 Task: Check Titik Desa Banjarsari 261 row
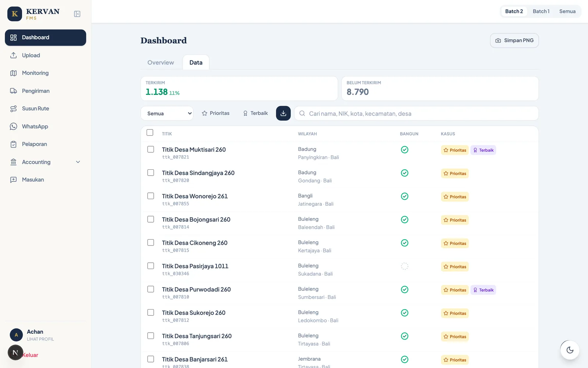(x=151, y=359)
